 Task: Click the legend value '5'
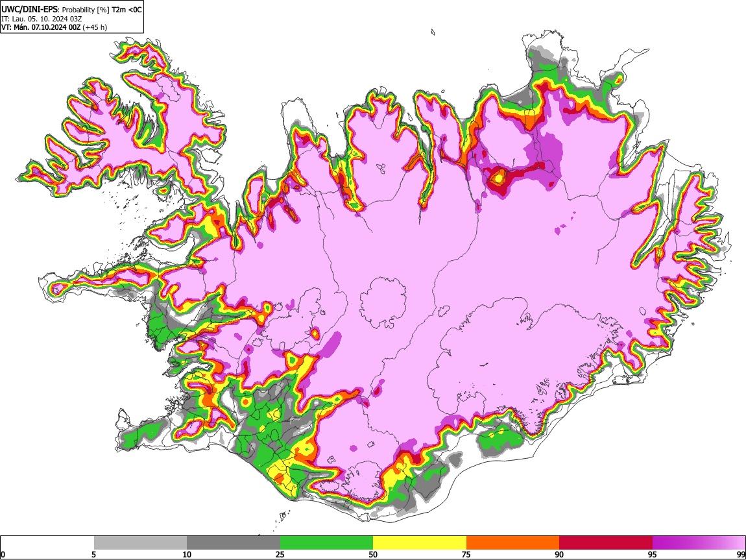(93, 554)
